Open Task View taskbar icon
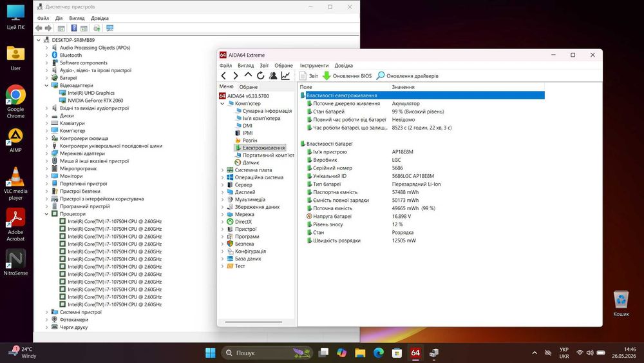Image resolution: width=644 pixels, height=363 pixels. pyautogui.click(x=324, y=353)
